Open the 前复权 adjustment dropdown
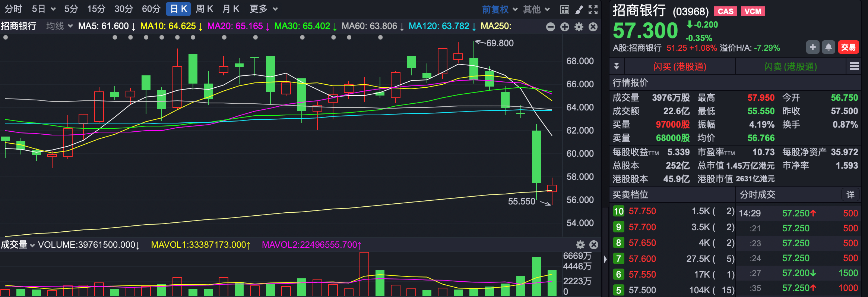 500,9
